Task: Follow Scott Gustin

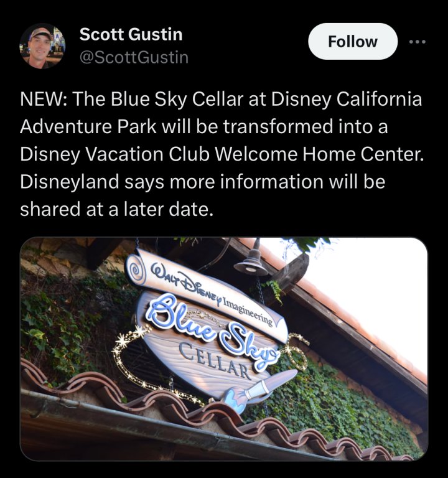Action: tap(353, 42)
